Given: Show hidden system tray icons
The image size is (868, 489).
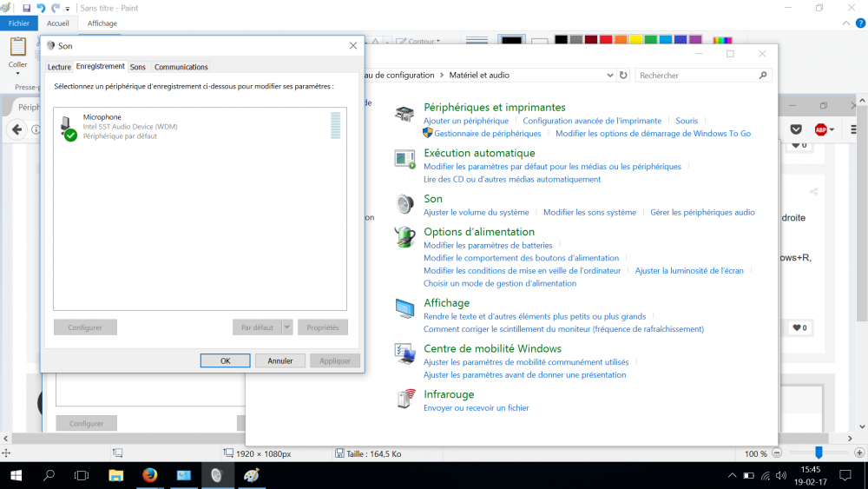Looking at the screenshot, I should coord(733,475).
